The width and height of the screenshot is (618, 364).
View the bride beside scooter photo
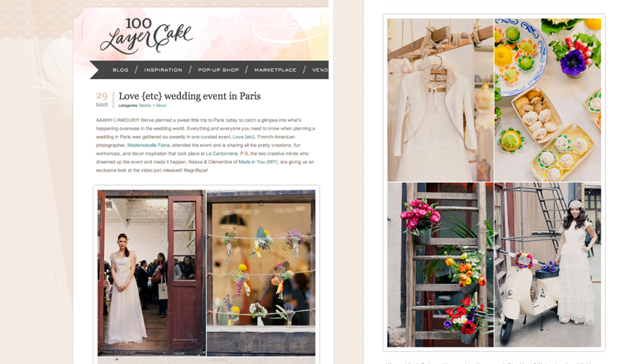548,264
